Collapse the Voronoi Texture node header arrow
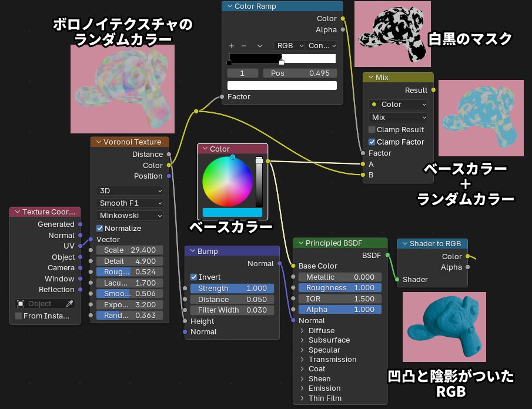Image resolution: width=532 pixels, height=409 pixels. [x=97, y=142]
